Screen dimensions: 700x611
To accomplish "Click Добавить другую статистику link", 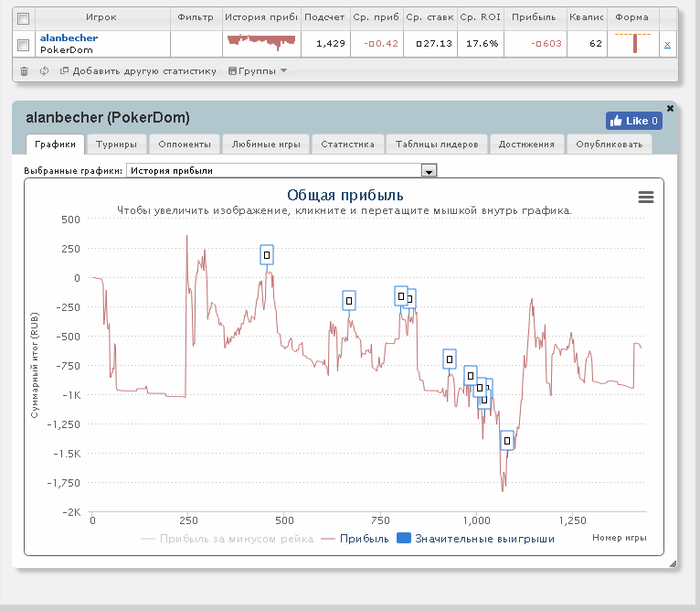I will (138, 71).
